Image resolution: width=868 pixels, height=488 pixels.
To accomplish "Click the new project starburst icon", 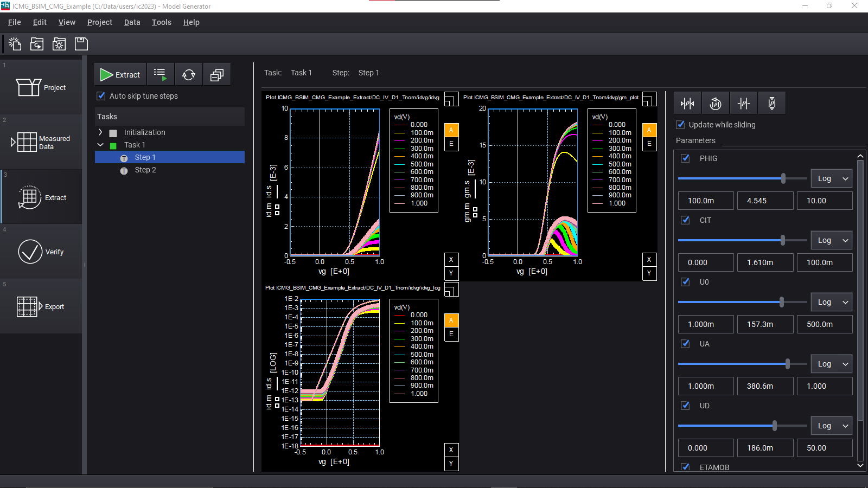I will 15,44.
